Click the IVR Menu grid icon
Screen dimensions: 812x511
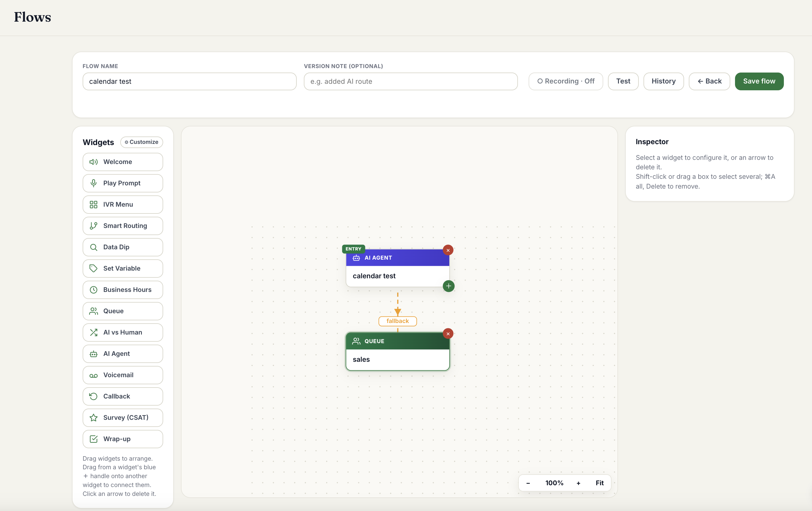point(93,205)
